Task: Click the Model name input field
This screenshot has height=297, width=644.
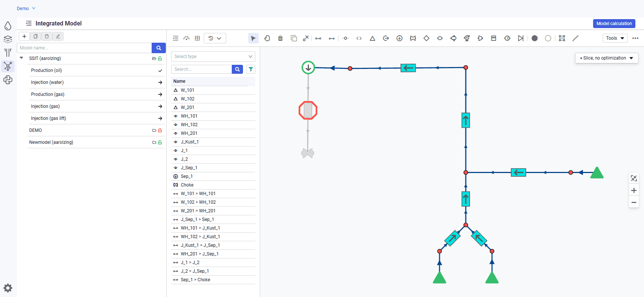Action: pyautogui.click(x=84, y=48)
